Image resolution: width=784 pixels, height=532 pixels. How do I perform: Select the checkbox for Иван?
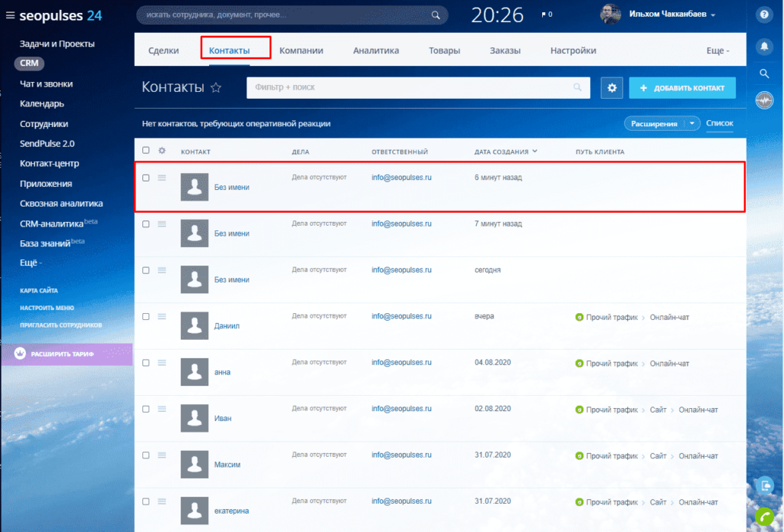(x=145, y=409)
